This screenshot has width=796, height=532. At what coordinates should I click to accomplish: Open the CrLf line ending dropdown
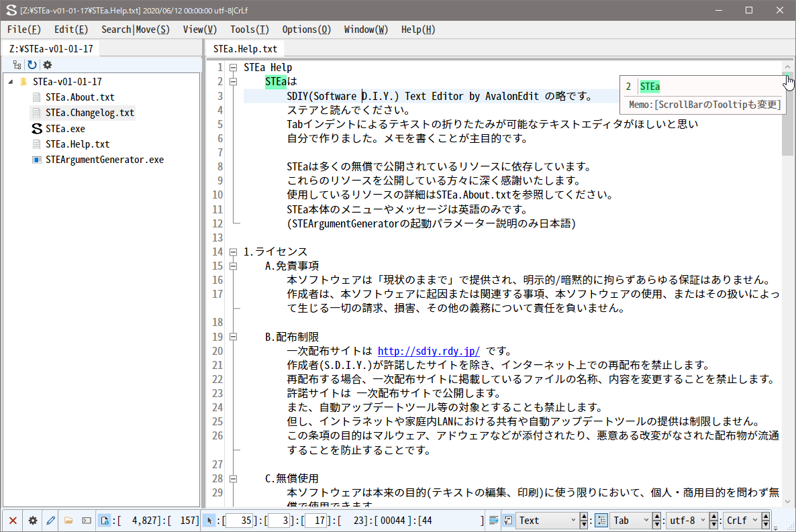click(x=742, y=521)
